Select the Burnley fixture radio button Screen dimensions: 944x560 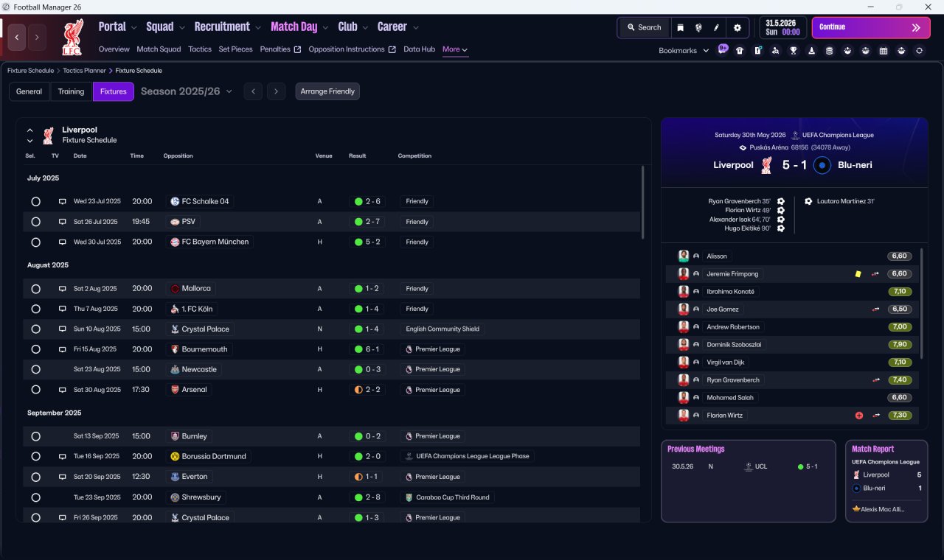point(35,436)
